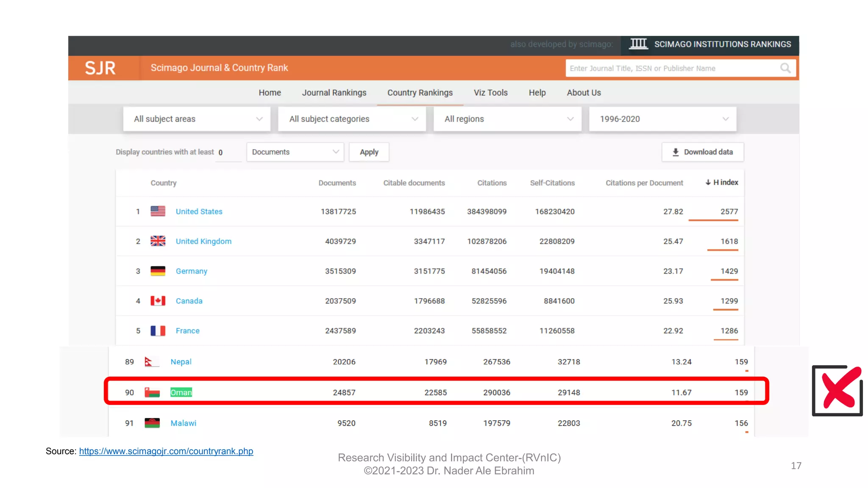
Task: Click the Scimago Institutions Rankings building icon
Action: (x=638, y=44)
